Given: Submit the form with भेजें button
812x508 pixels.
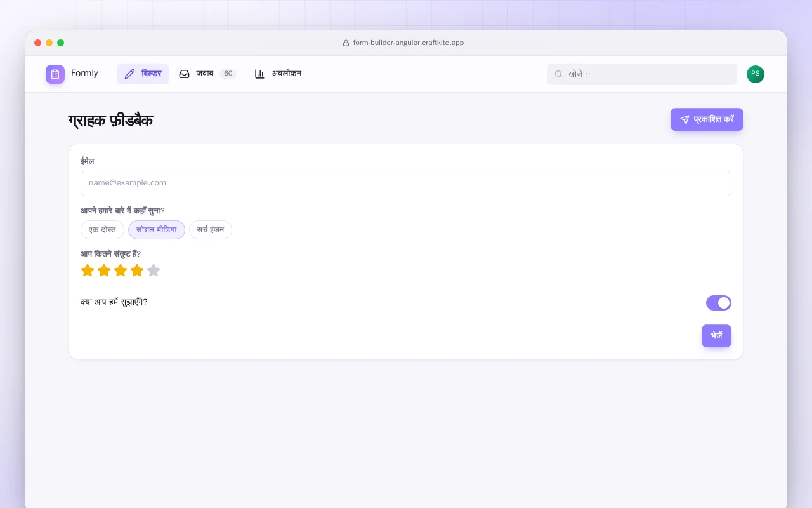Looking at the screenshot, I should [716, 336].
